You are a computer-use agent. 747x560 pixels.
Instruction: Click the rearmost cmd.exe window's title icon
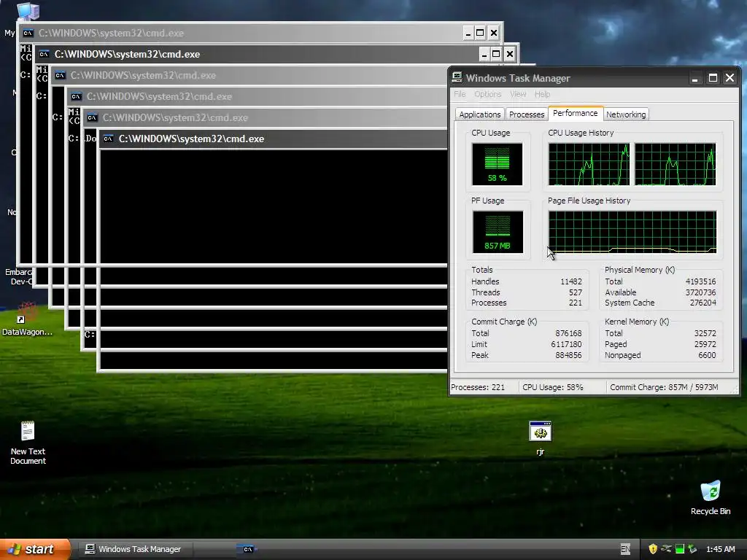[x=28, y=33]
